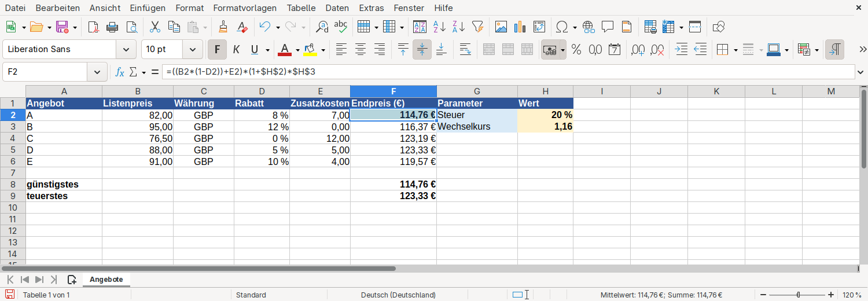Toggle Bold formatting button

coord(217,49)
